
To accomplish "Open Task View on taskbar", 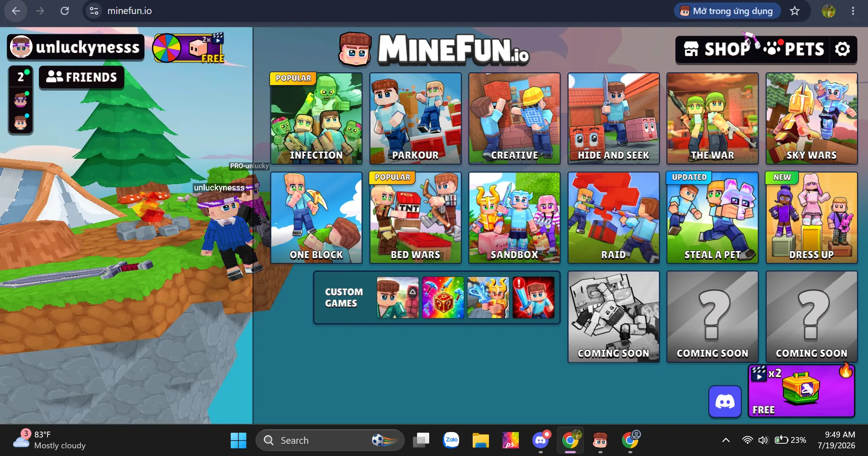I will [x=421, y=440].
